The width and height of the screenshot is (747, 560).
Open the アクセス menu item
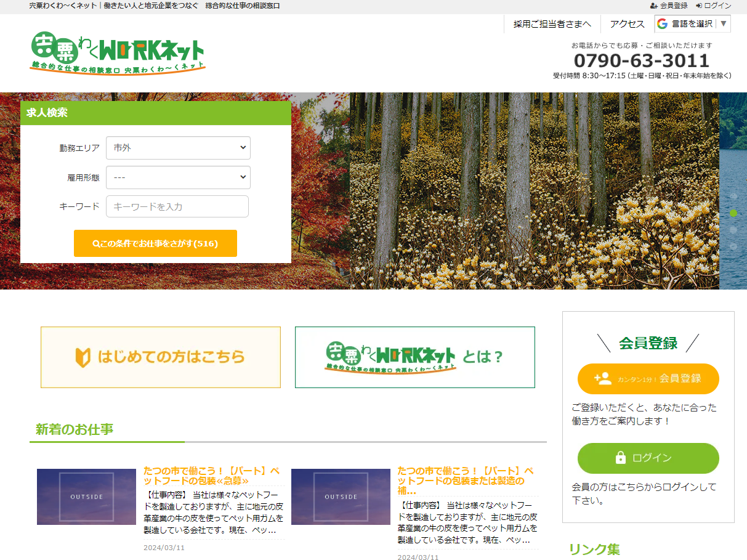pyautogui.click(x=627, y=24)
